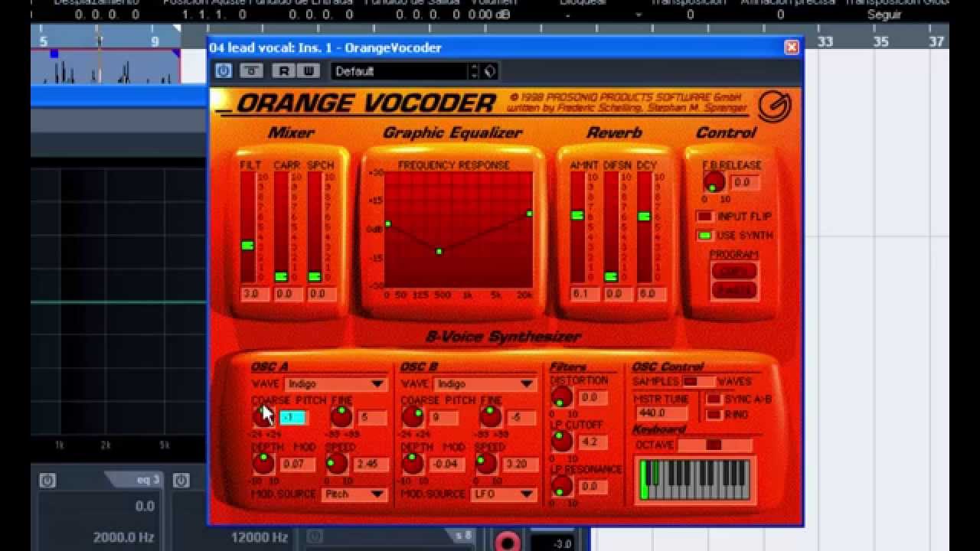
Task: Click the DISTORTION filter knob
Action: tap(561, 397)
